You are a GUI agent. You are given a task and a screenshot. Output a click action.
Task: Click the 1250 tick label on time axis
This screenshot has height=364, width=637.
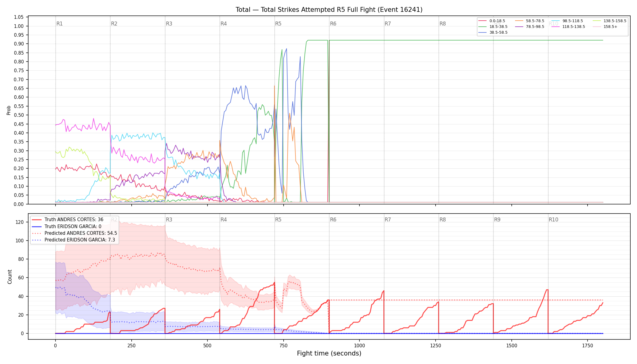click(436, 345)
